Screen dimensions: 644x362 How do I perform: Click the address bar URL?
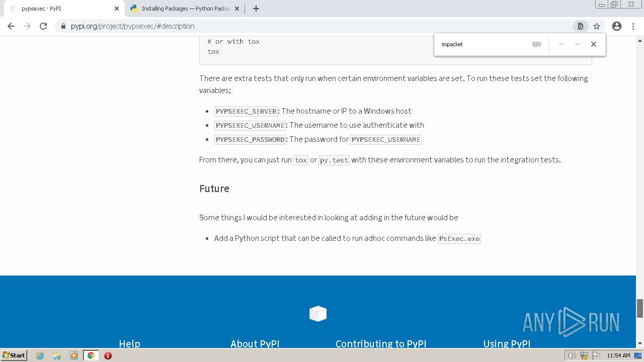click(x=133, y=26)
